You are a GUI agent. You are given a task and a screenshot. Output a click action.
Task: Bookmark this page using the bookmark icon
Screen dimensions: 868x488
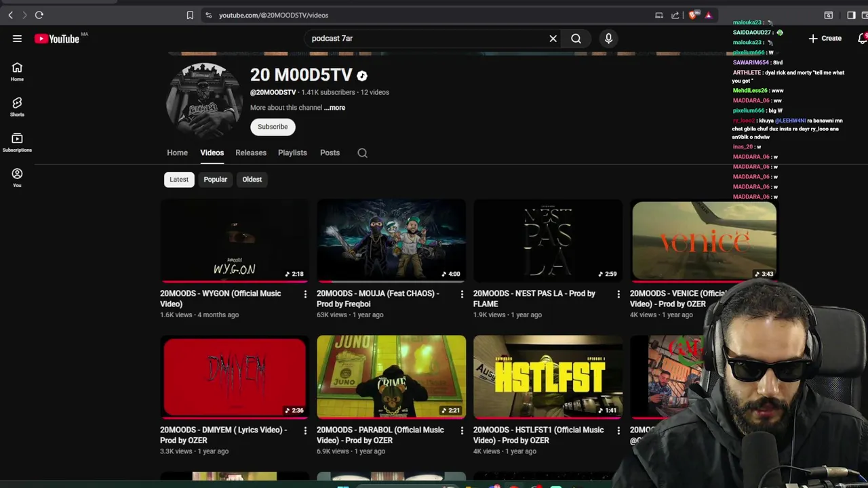click(x=190, y=15)
